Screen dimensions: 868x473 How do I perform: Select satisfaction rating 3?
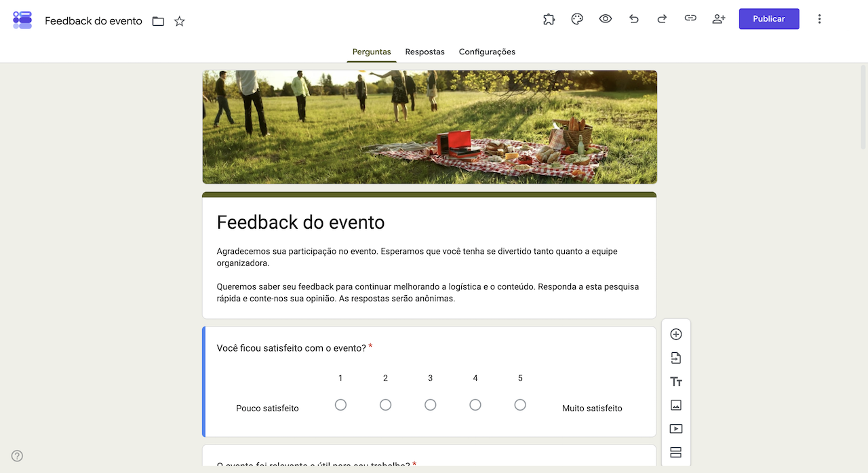(x=431, y=404)
